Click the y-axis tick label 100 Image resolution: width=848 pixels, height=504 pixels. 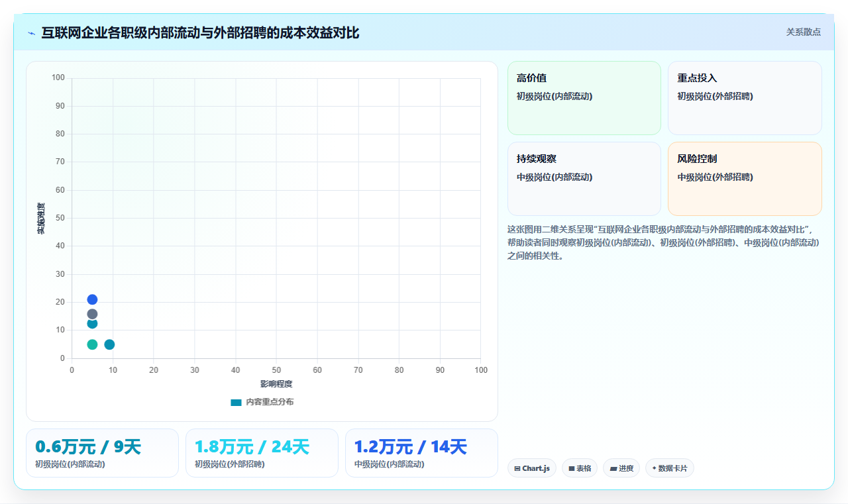click(58, 78)
